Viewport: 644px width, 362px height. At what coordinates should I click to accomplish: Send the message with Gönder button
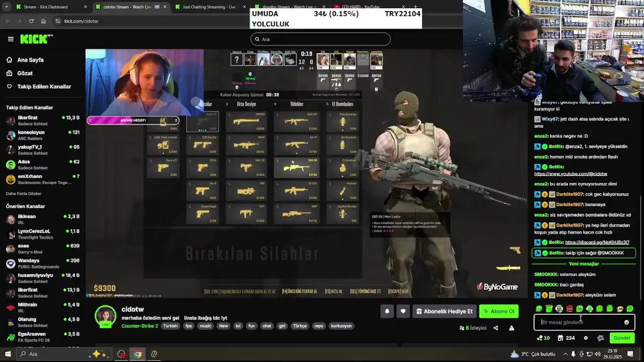click(622, 338)
